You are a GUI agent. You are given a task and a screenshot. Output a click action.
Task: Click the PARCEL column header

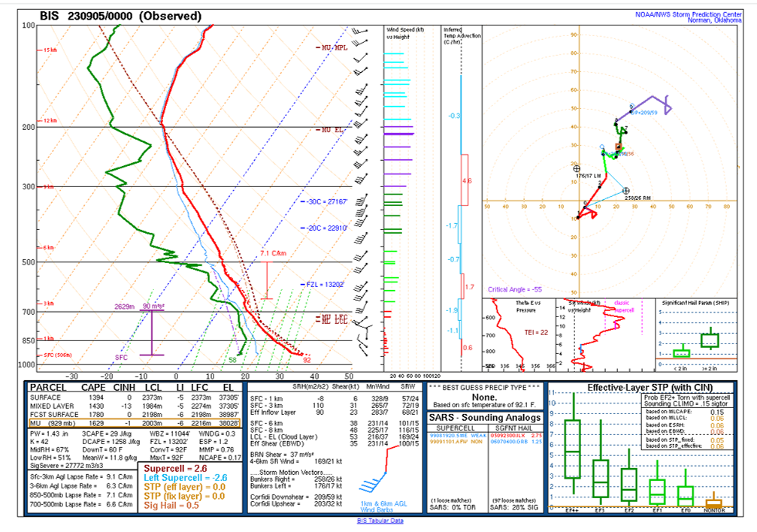[x=48, y=388]
